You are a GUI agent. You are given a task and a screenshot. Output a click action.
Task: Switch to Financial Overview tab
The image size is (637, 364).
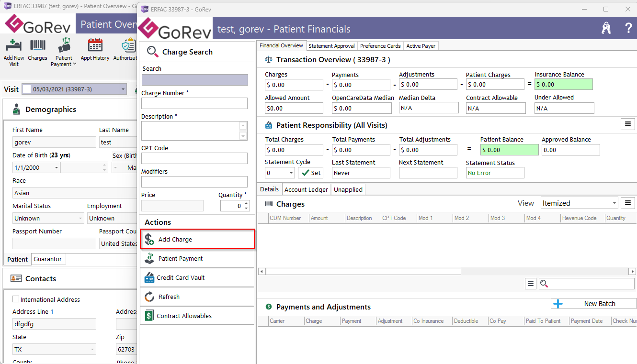281,45
